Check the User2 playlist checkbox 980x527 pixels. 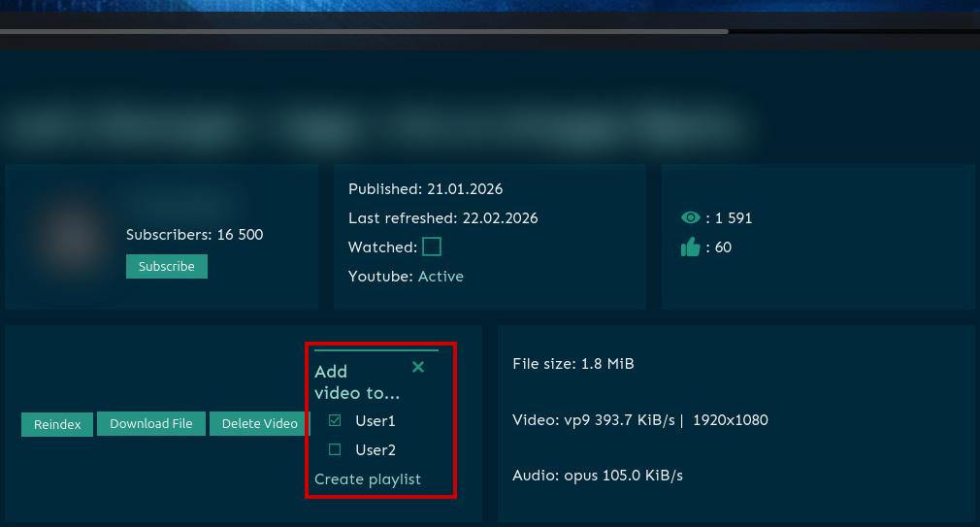(335, 449)
